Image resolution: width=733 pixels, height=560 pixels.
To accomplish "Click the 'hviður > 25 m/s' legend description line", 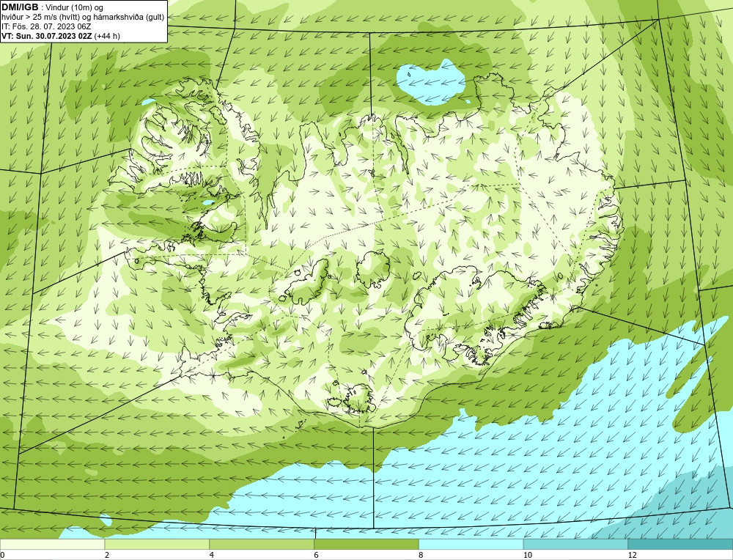I will 83,18.
